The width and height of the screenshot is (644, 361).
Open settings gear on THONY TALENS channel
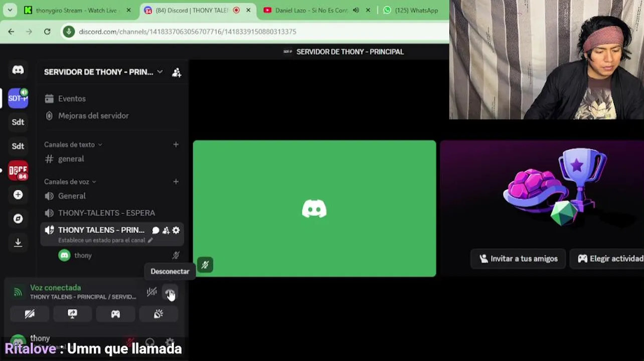click(176, 230)
